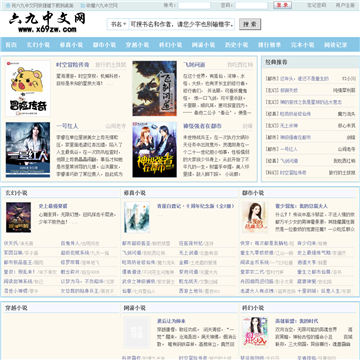360x360 pixels.
Task: Open 排行榜单 in navigation bar
Action: tap(269, 45)
